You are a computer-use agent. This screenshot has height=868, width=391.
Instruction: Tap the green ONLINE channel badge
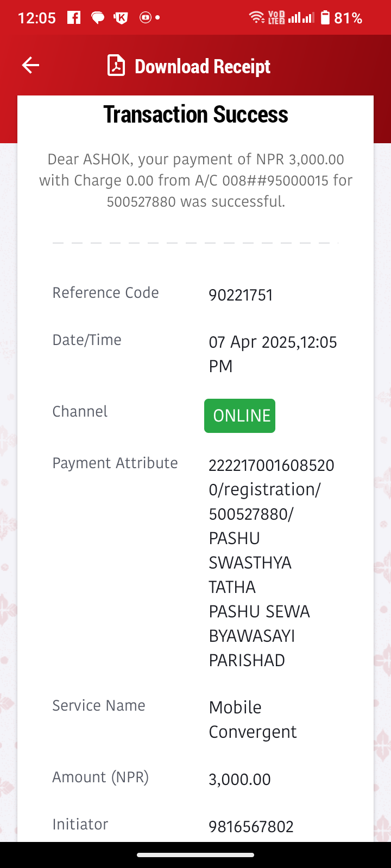pos(239,416)
